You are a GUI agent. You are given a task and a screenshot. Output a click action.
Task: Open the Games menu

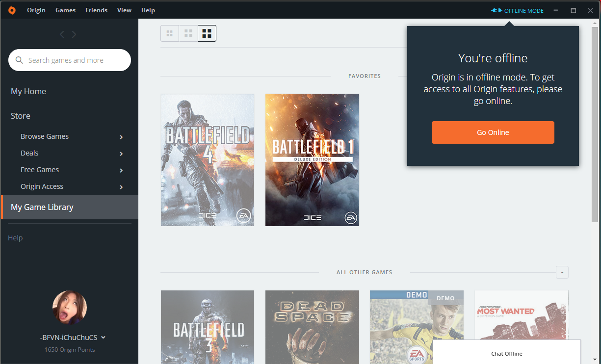65,10
